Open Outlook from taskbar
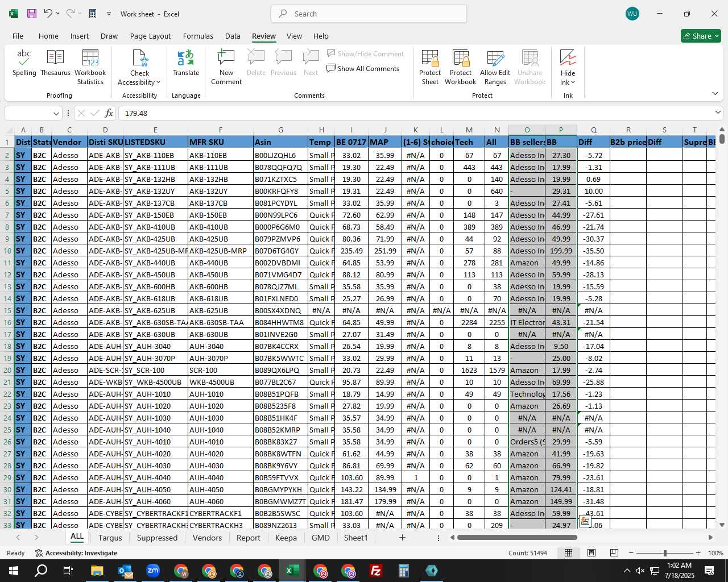This screenshot has width=728, height=582. [x=125, y=571]
